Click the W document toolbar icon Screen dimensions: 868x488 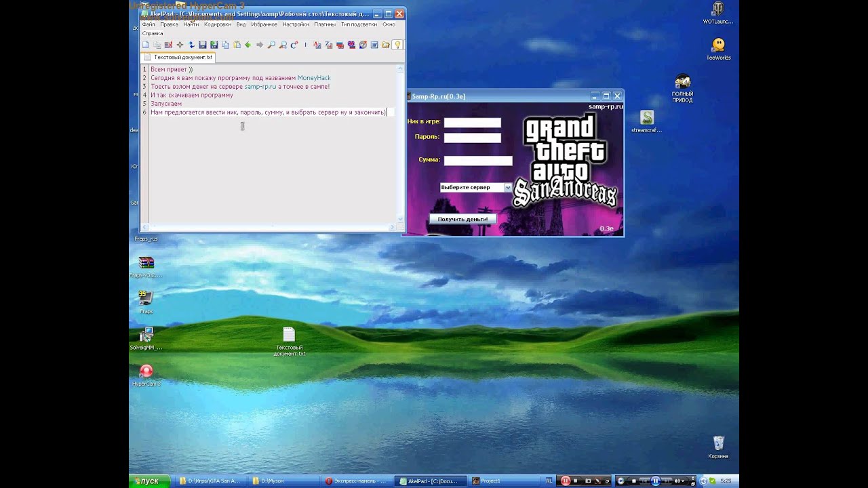click(x=374, y=45)
